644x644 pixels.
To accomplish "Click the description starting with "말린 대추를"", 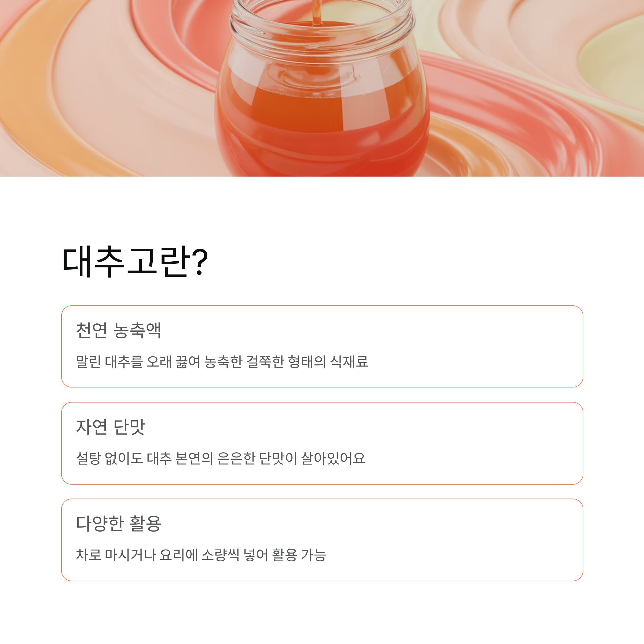I will [222, 362].
